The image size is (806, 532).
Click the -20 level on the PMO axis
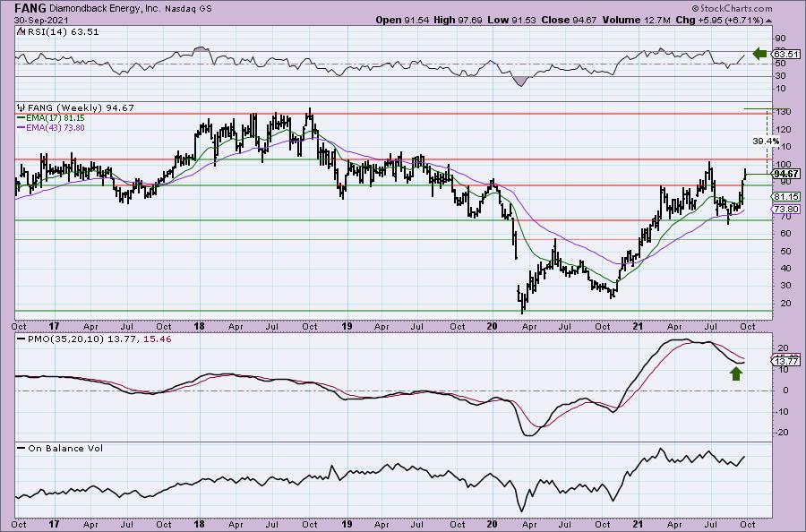point(783,433)
